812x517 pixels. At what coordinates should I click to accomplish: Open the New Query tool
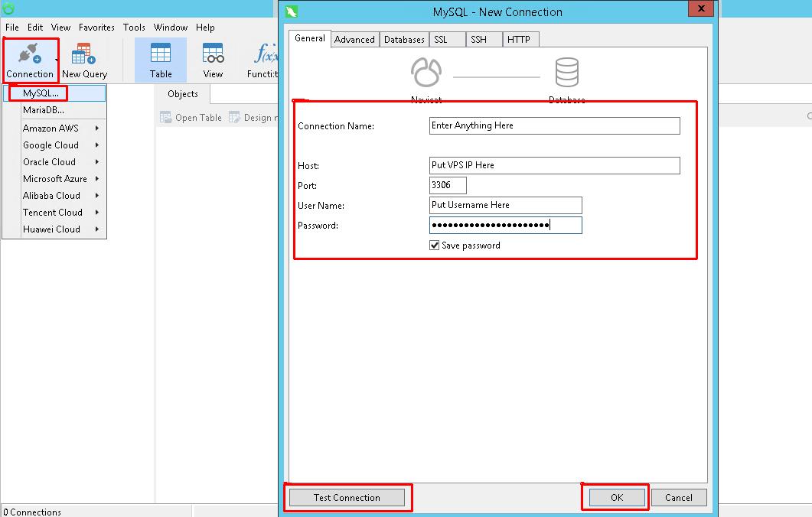(x=84, y=56)
